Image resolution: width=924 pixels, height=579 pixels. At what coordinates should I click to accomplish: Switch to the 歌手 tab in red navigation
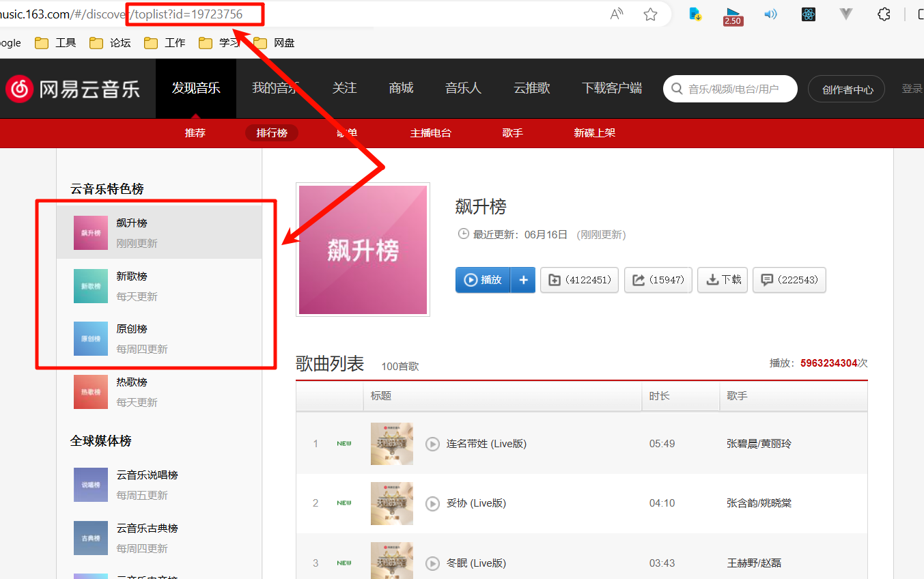512,133
